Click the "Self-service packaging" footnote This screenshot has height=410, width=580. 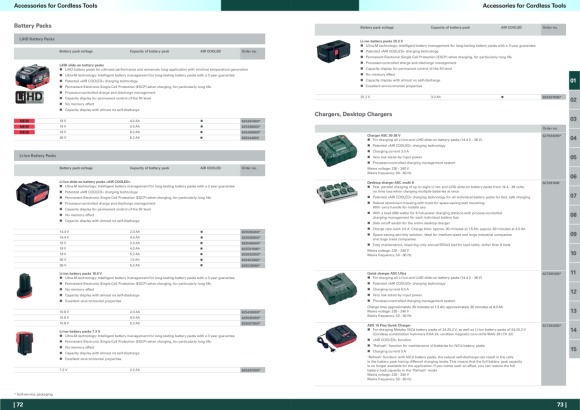[33, 394]
